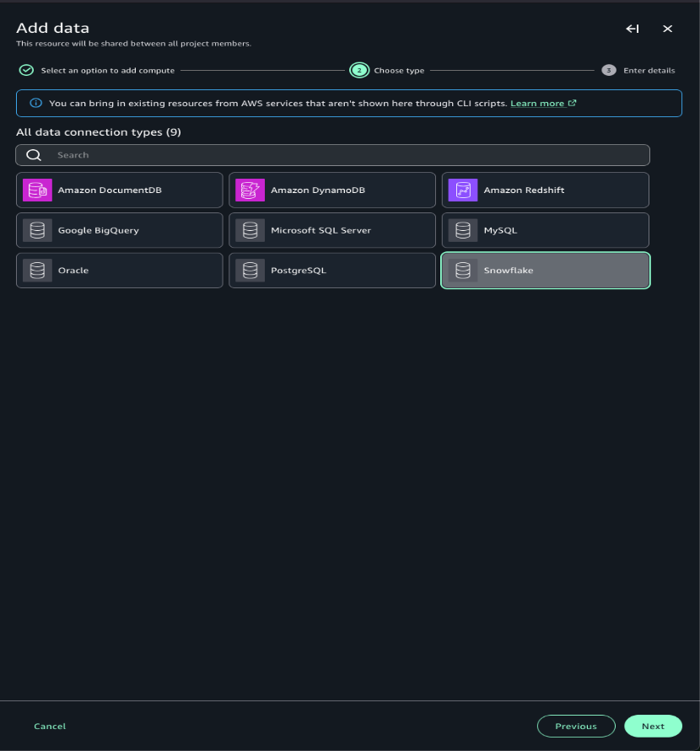
Task: Click the MySQL database icon
Action: 463,230
